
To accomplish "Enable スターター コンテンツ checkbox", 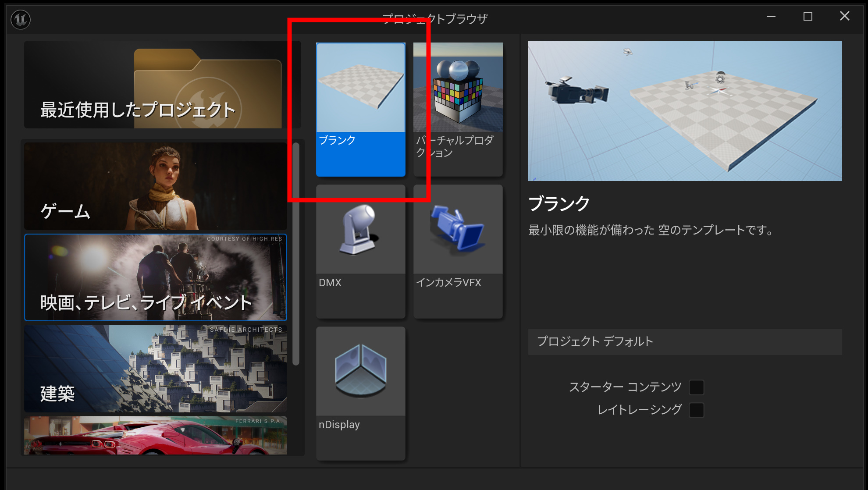I will 696,387.
